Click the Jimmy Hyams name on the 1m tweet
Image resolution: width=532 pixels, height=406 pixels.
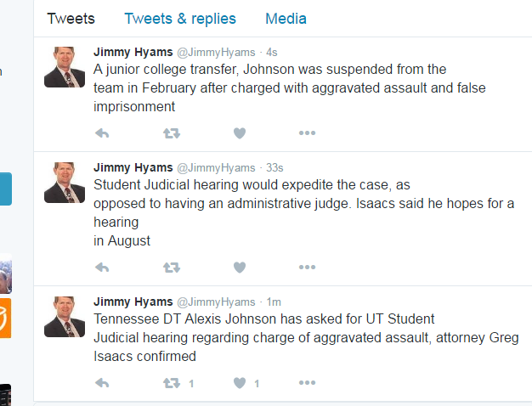point(133,302)
